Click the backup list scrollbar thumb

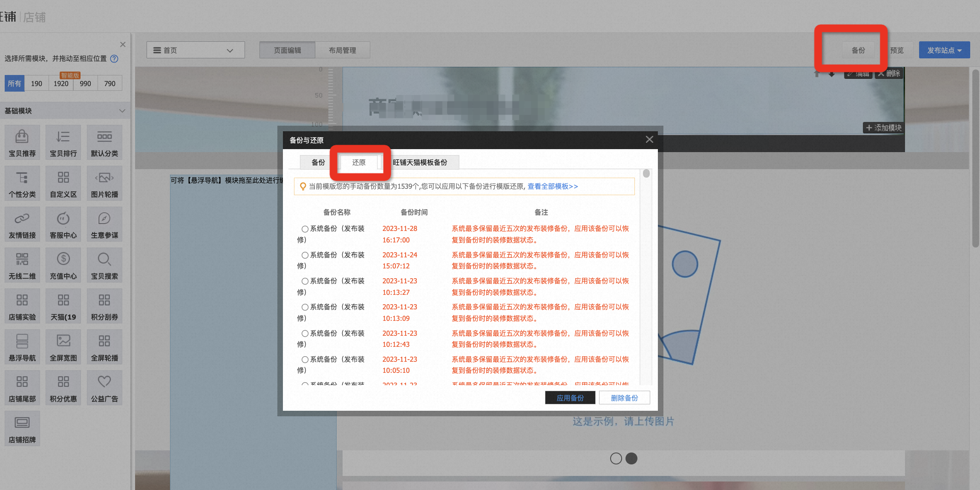pyautogui.click(x=646, y=173)
